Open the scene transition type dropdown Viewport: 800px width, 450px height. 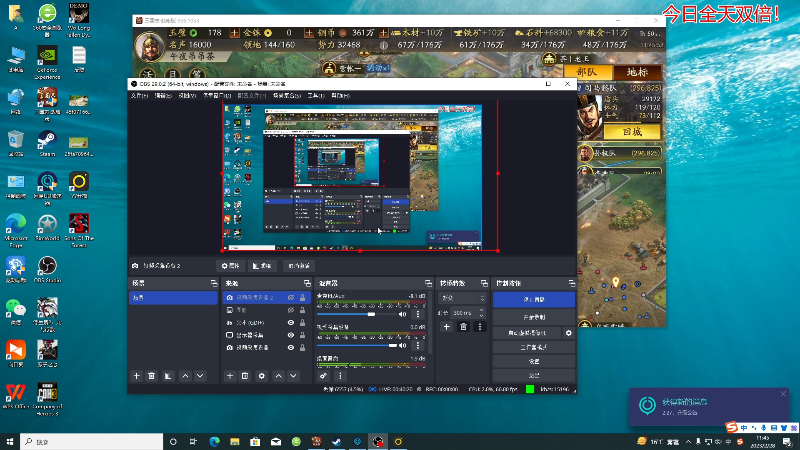click(x=462, y=298)
